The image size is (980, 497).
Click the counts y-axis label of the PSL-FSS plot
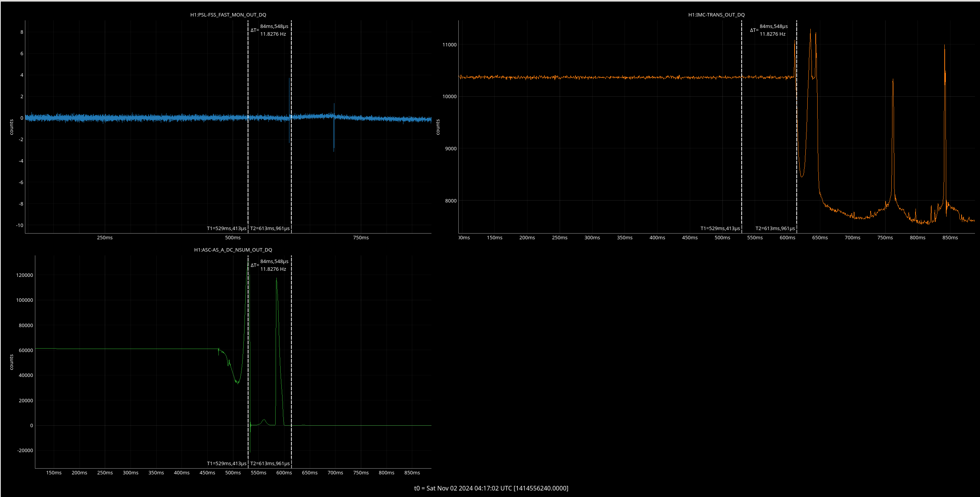(x=12, y=127)
